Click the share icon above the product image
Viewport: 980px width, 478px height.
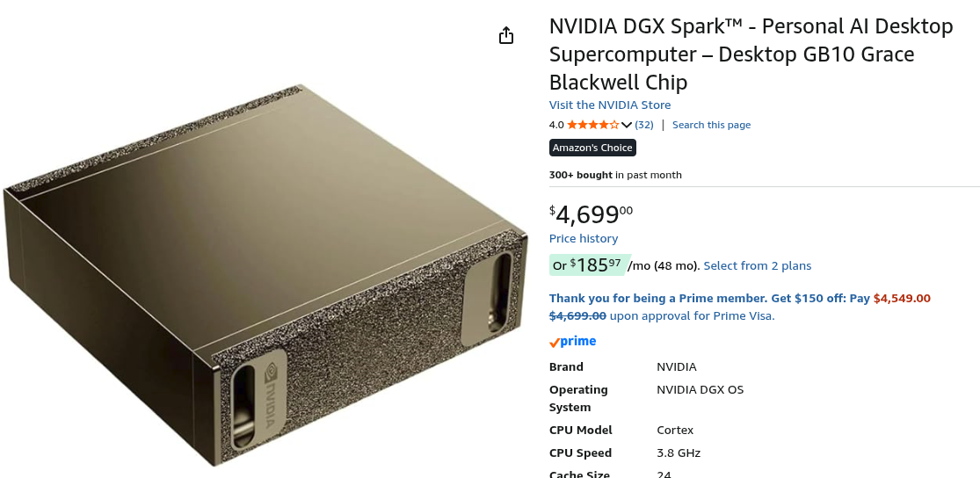coord(505,35)
